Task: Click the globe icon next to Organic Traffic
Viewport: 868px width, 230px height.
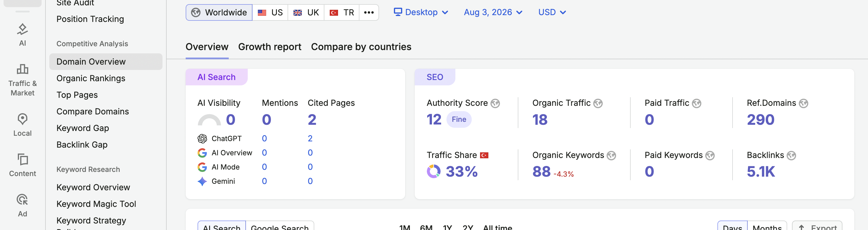Action: 598,103
